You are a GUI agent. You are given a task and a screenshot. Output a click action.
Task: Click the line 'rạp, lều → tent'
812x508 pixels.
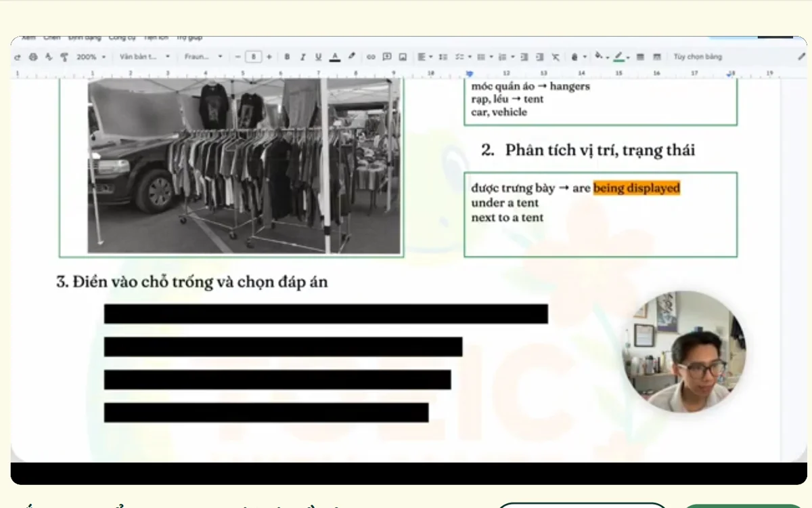click(x=507, y=99)
